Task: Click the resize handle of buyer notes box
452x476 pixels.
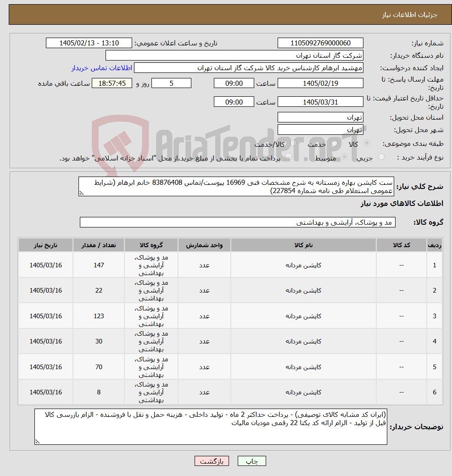Action: coord(37,442)
